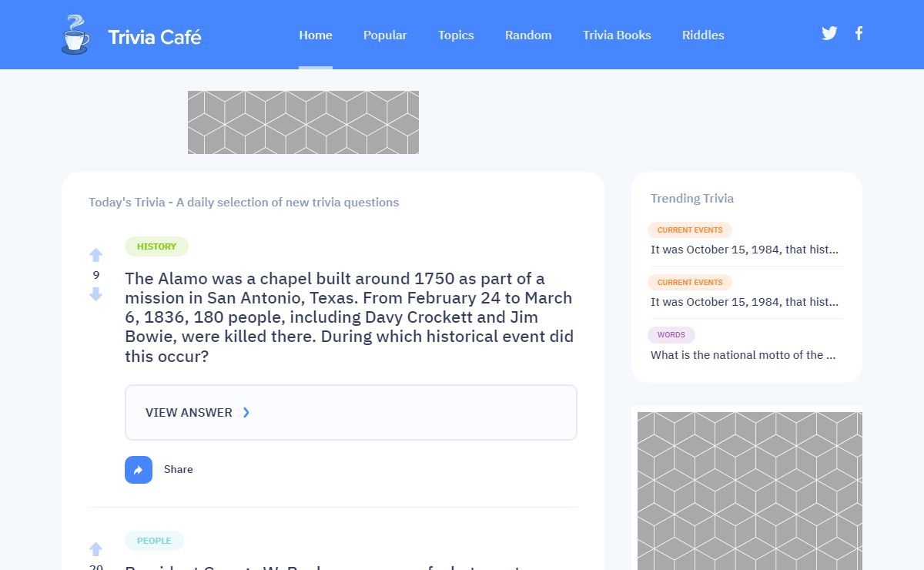Image resolution: width=924 pixels, height=570 pixels.
Task: Upvote the Alamo history question
Action: [x=95, y=255]
